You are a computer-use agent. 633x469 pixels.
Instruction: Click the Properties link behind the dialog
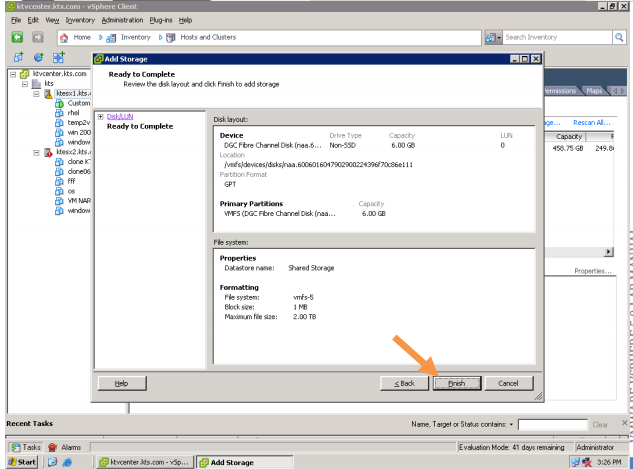(593, 271)
